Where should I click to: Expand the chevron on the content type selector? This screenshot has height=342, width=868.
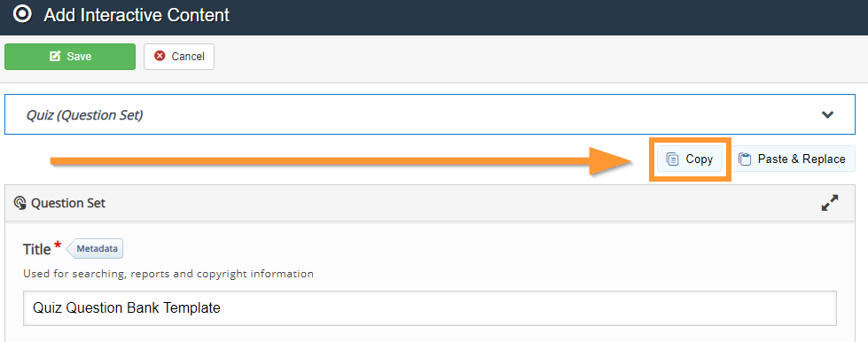point(827,115)
